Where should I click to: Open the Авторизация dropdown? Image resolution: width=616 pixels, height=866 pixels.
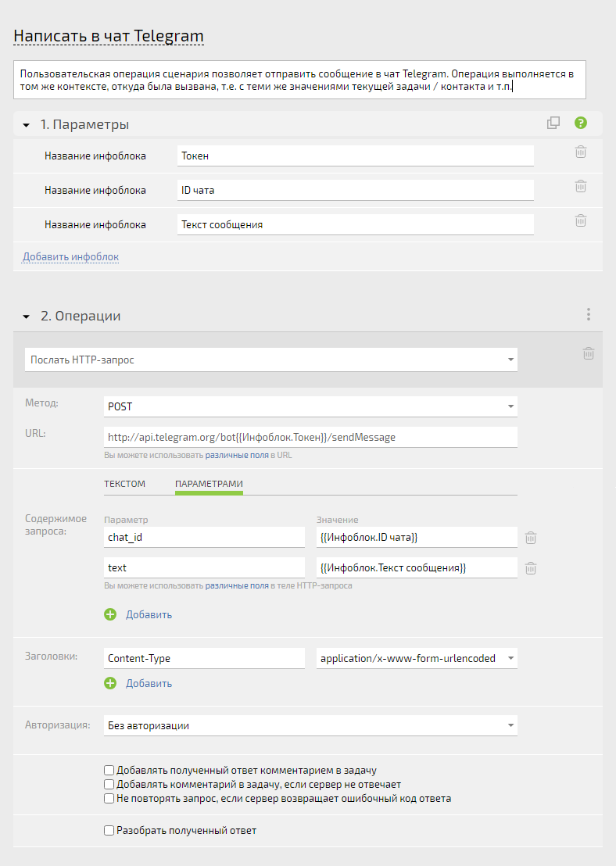coord(310,726)
